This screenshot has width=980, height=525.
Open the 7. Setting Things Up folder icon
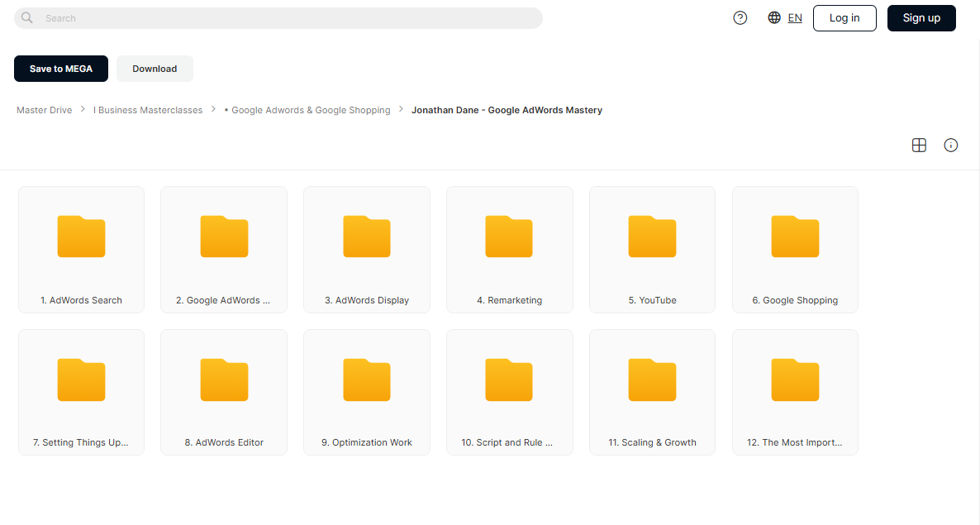(81, 379)
